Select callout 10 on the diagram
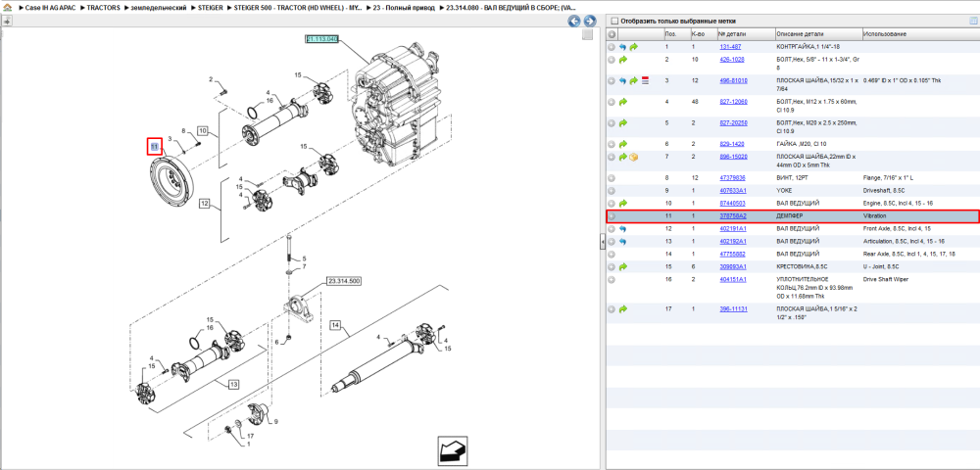This screenshot has width=980, height=470. pyautogui.click(x=203, y=130)
